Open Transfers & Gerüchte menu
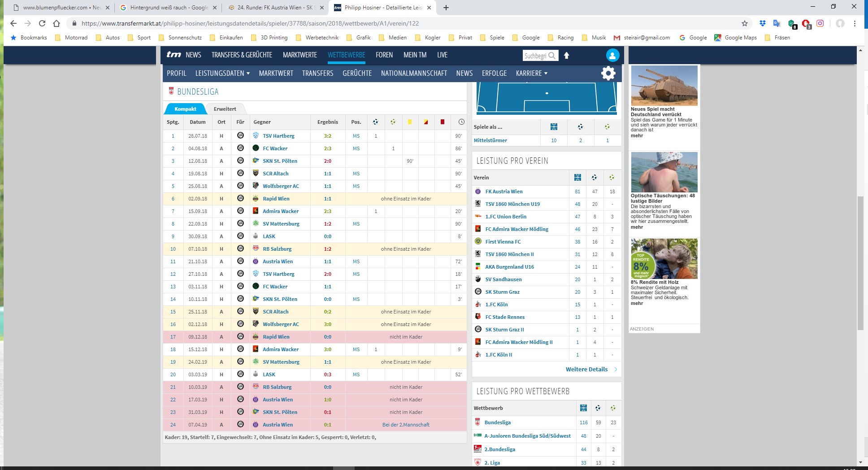868x470 pixels. pos(242,55)
